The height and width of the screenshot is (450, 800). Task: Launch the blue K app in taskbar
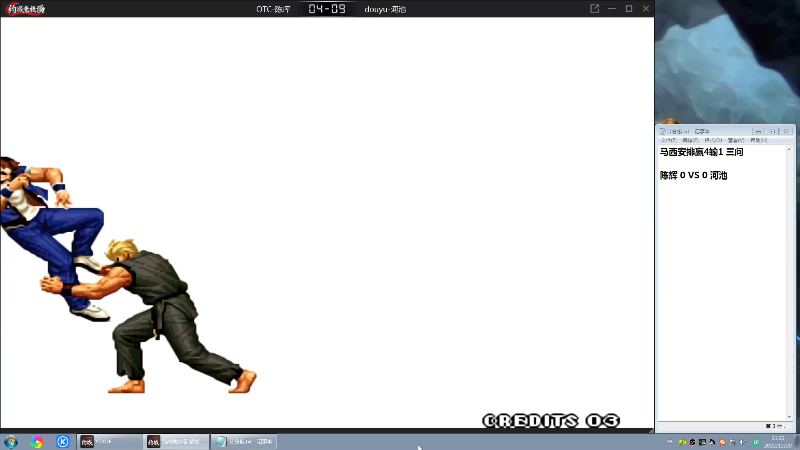(63, 442)
